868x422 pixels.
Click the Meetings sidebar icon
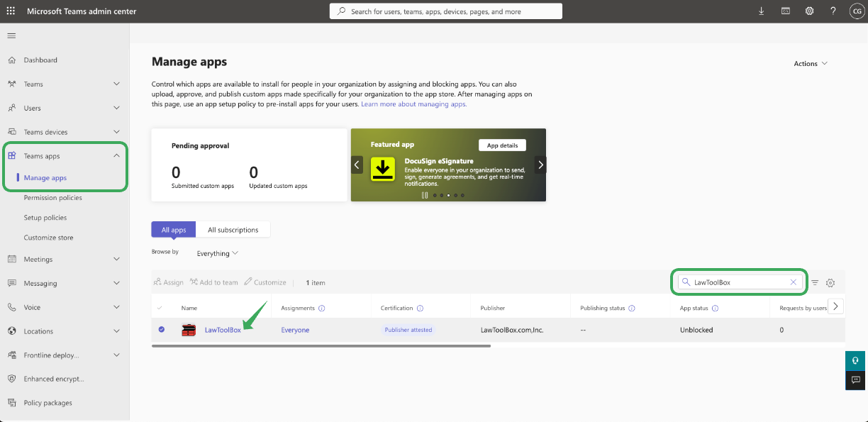coord(11,259)
